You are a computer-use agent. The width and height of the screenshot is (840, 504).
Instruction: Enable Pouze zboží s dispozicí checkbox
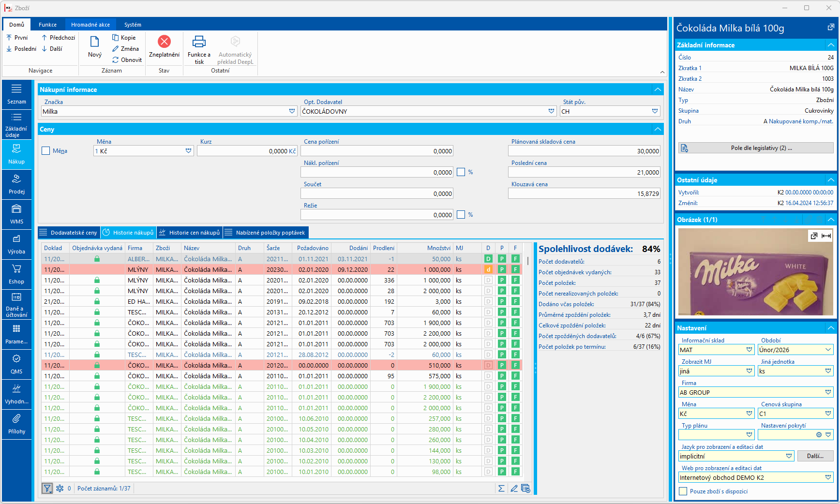(683, 491)
